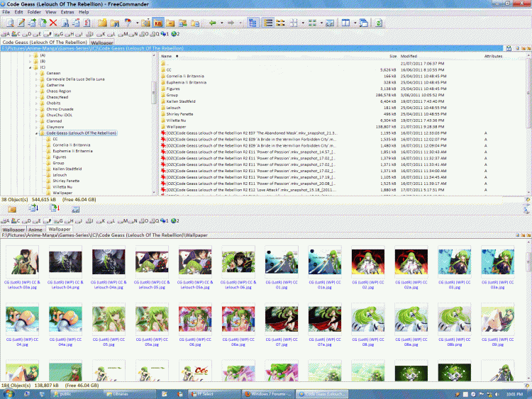Select thumbnail CG (LotR) (WP) CC 09.jpg
Image resolution: width=532 pixels, height=399 pixels.
click(498, 325)
